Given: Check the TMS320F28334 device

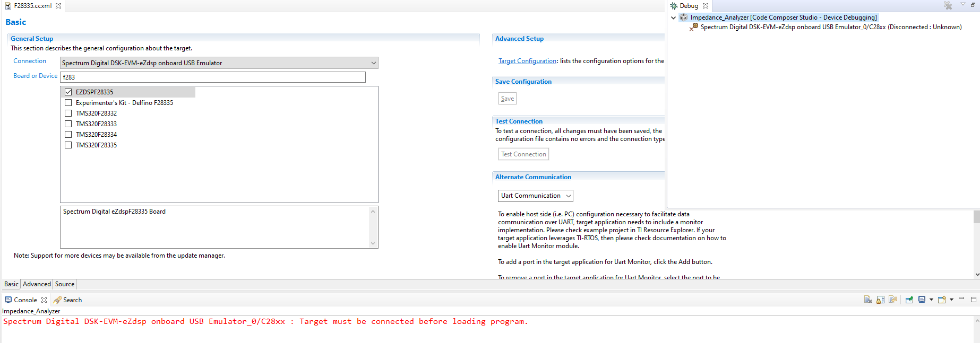Looking at the screenshot, I should 68,134.
